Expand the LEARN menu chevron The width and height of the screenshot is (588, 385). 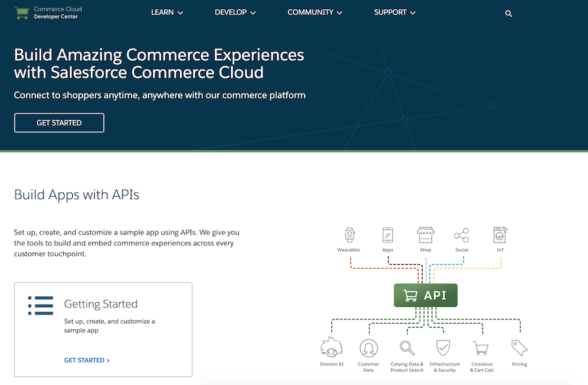point(180,13)
